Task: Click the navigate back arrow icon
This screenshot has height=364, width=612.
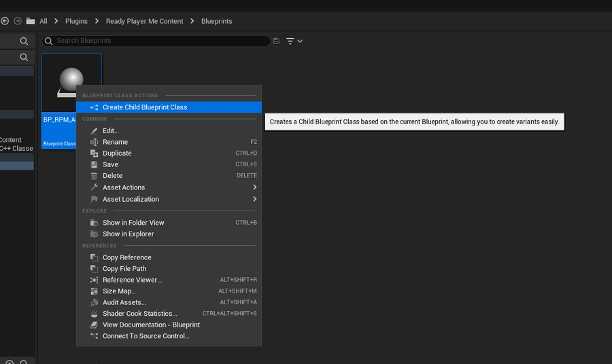Action: 5,21
